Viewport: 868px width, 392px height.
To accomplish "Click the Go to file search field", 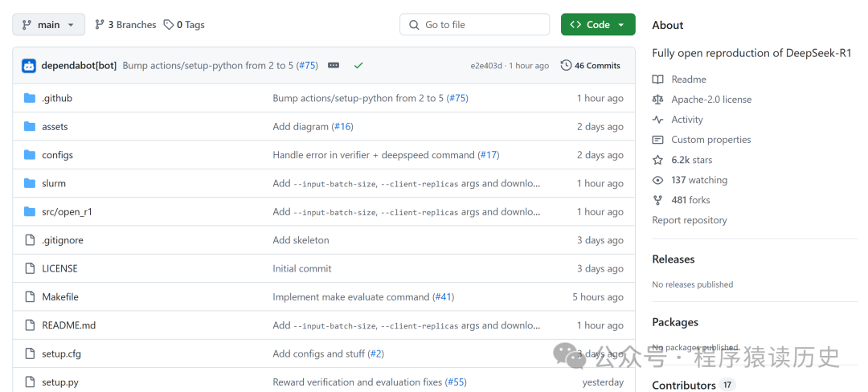I will [474, 25].
